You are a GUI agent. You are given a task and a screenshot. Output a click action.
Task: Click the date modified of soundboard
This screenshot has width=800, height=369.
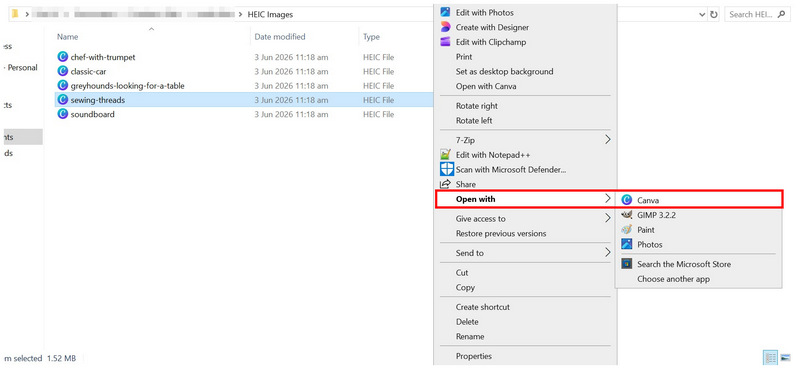[291, 114]
